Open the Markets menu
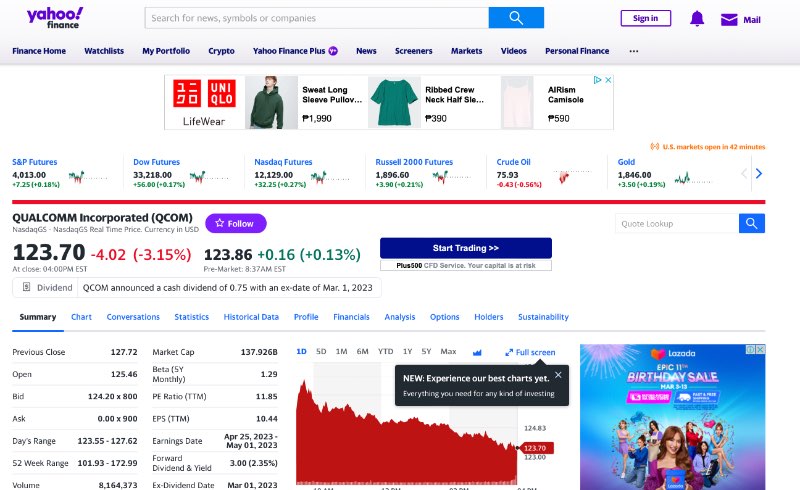 click(x=466, y=51)
